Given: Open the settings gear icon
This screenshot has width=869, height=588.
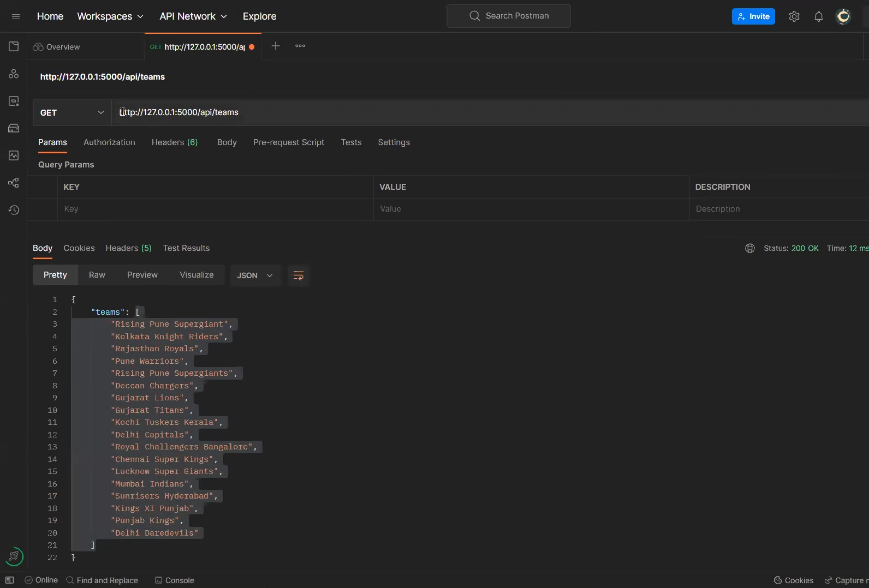Looking at the screenshot, I should [x=794, y=16].
